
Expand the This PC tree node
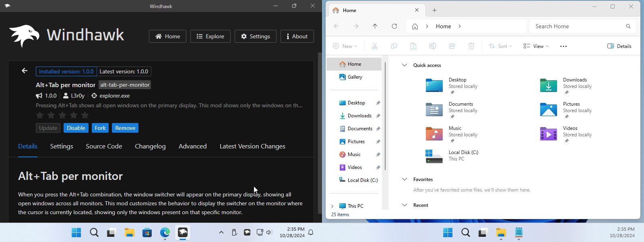pos(332,206)
